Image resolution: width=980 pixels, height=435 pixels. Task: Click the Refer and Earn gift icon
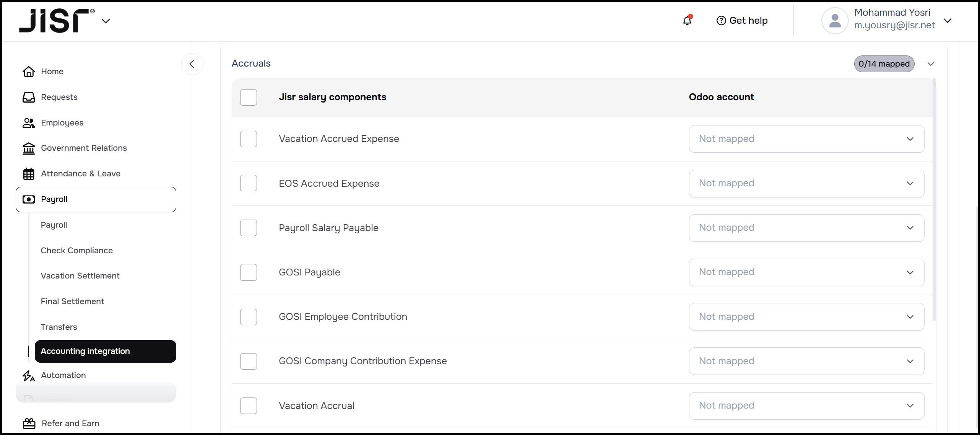29,424
